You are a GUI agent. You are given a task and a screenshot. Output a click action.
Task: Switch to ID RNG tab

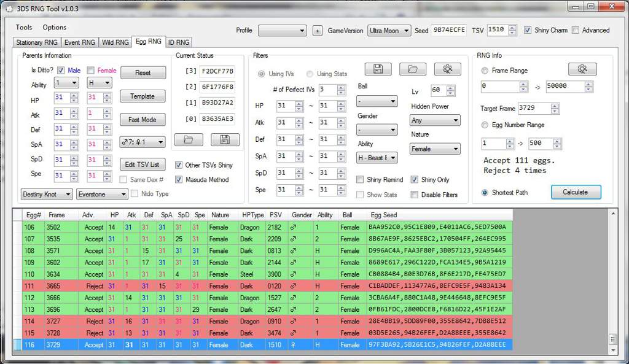(179, 42)
